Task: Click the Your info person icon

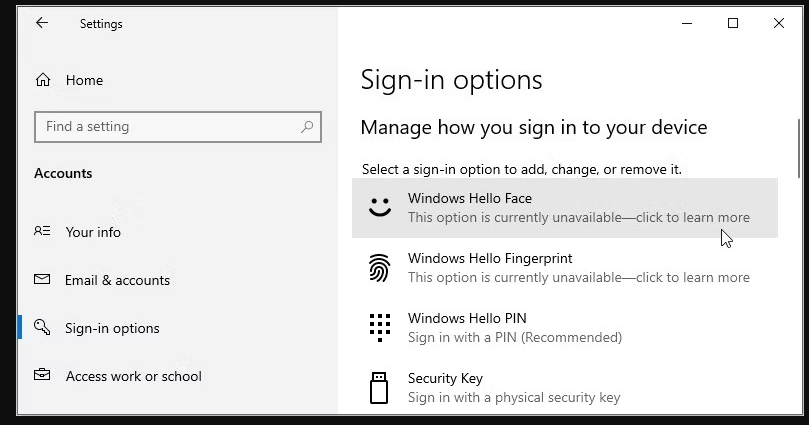Action: coord(42,231)
